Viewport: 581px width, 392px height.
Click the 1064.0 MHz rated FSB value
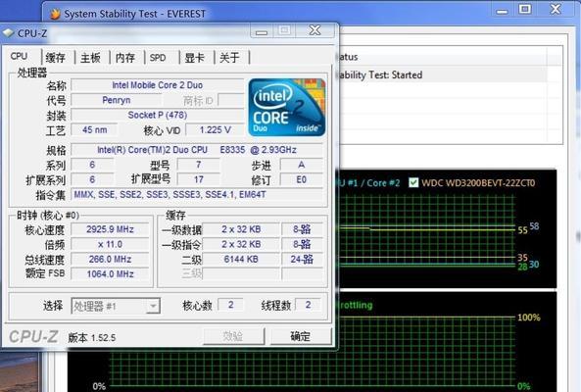coord(110,274)
